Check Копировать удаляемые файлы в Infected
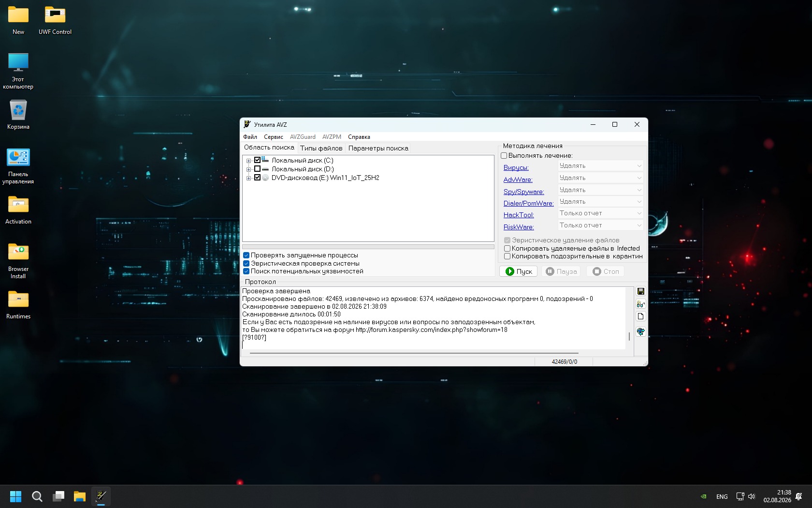The height and width of the screenshot is (508, 812). (507, 249)
